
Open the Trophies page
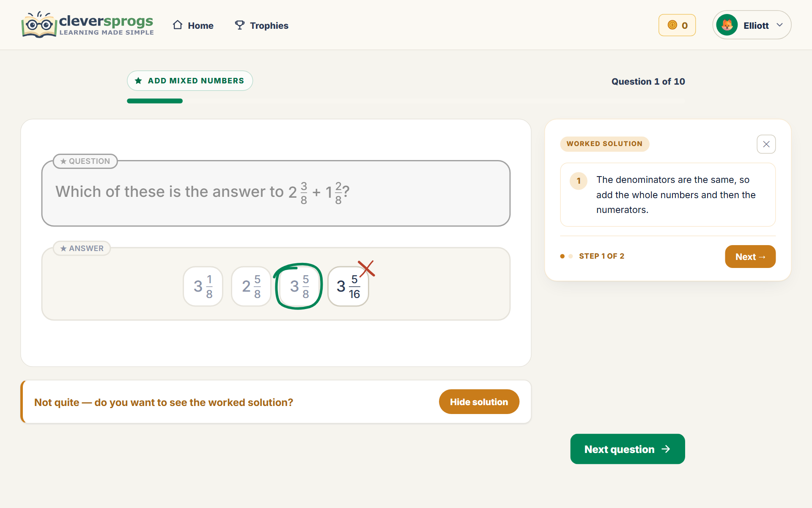262,25
